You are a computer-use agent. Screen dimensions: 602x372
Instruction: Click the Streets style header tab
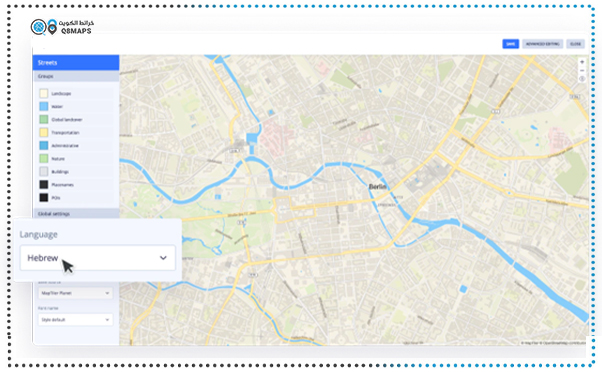pyautogui.click(x=76, y=63)
